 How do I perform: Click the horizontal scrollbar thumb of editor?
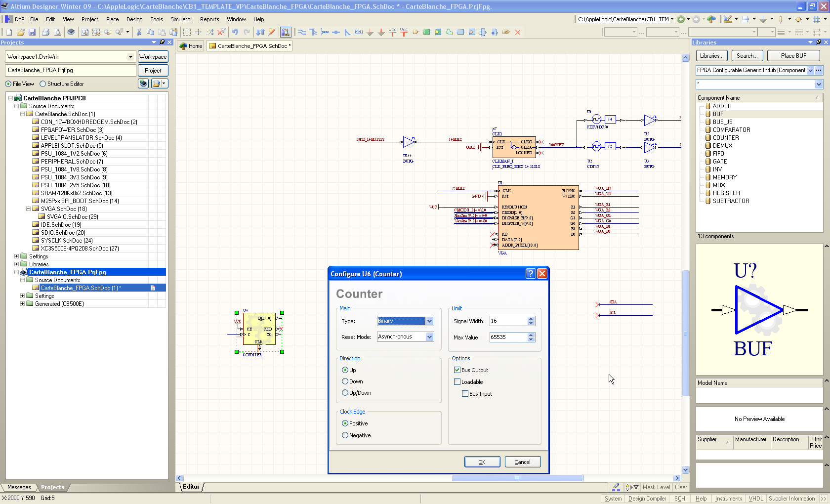coord(517,478)
